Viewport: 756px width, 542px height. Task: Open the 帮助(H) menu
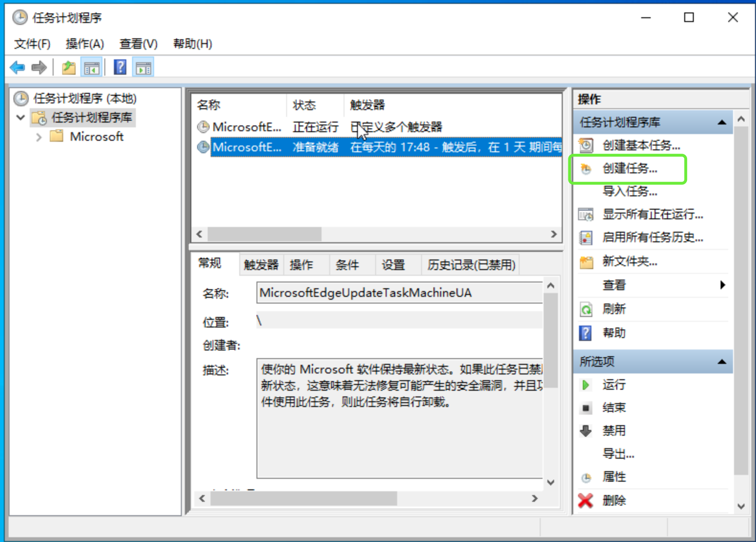point(192,44)
